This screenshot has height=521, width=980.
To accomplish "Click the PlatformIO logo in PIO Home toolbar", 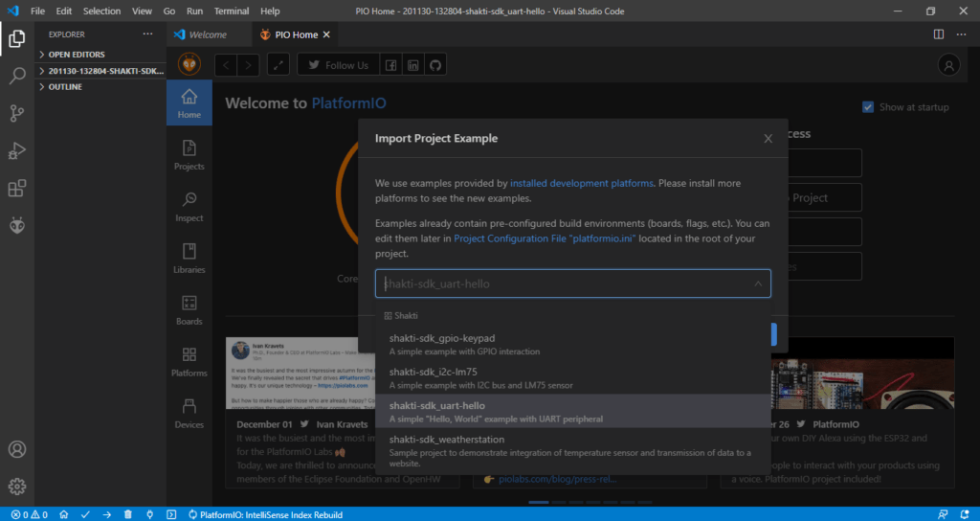I will tap(189, 64).
